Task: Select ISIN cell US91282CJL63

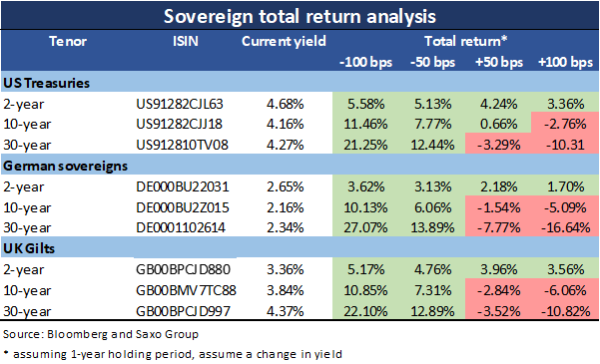Action: (x=180, y=104)
